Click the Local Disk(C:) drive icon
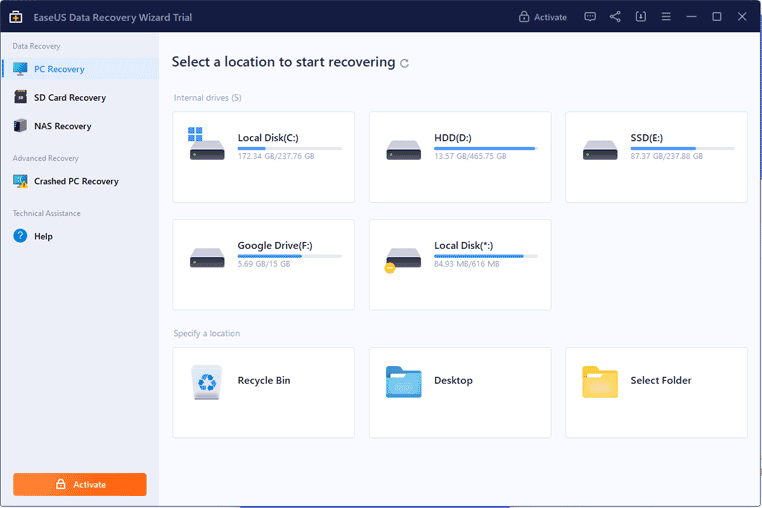Screen dimensions: 762x508 (207, 144)
